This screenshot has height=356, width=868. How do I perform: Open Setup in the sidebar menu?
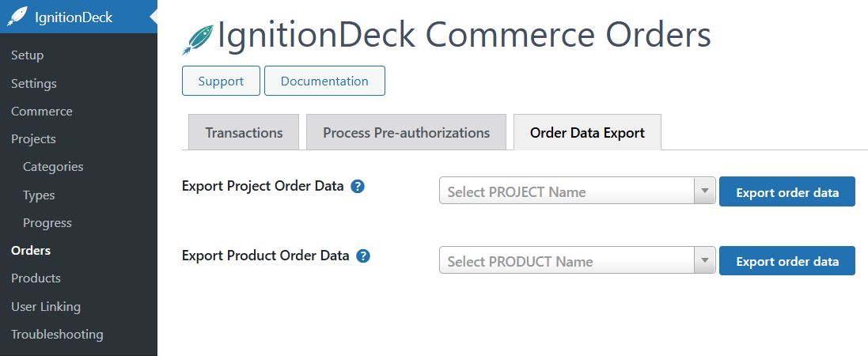pyautogui.click(x=28, y=55)
